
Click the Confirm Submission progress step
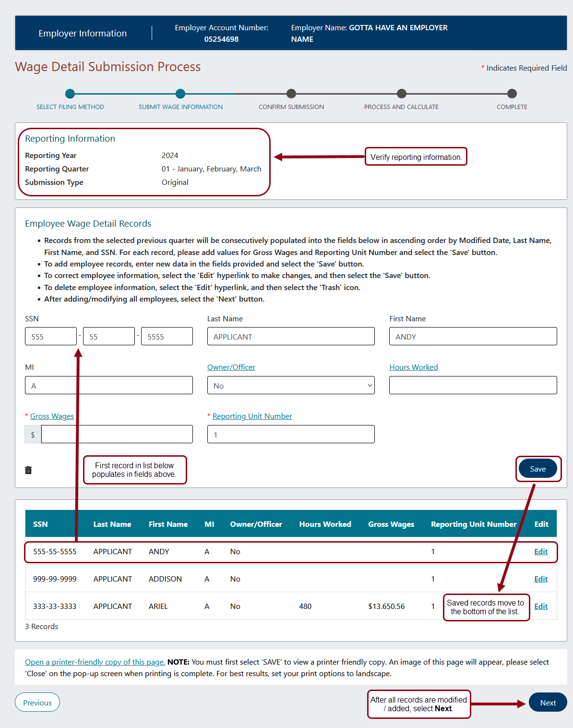291,94
